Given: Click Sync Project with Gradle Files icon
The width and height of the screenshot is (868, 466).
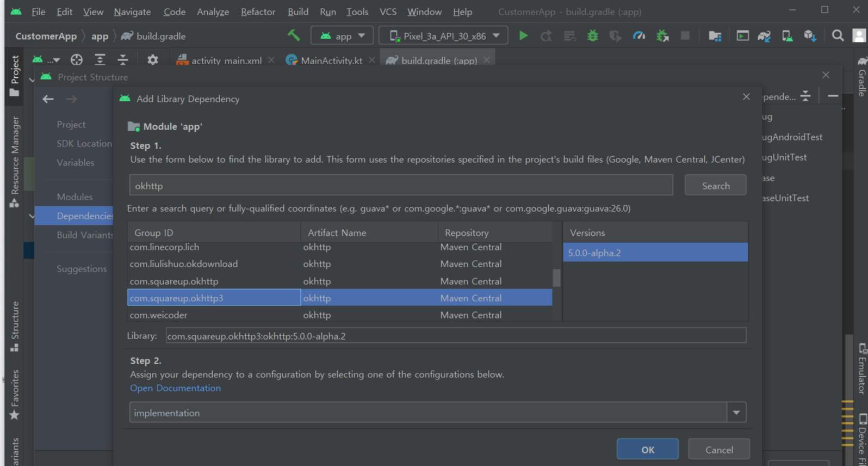Looking at the screenshot, I should pyautogui.click(x=764, y=36).
